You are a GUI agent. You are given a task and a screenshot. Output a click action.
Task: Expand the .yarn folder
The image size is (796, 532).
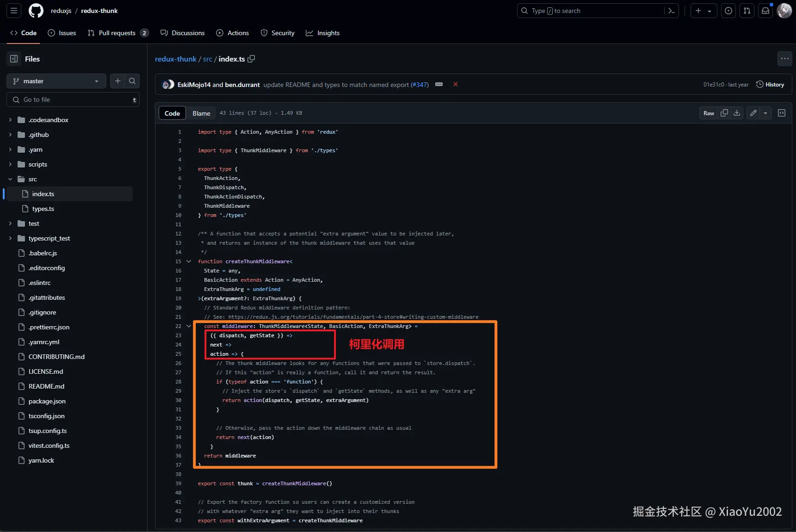[x=10, y=149]
